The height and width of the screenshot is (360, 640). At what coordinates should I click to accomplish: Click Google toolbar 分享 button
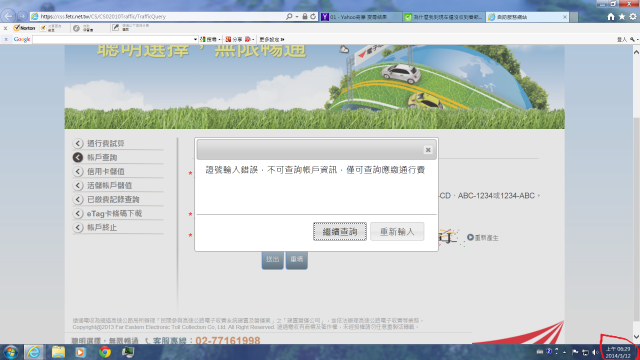(234, 39)
